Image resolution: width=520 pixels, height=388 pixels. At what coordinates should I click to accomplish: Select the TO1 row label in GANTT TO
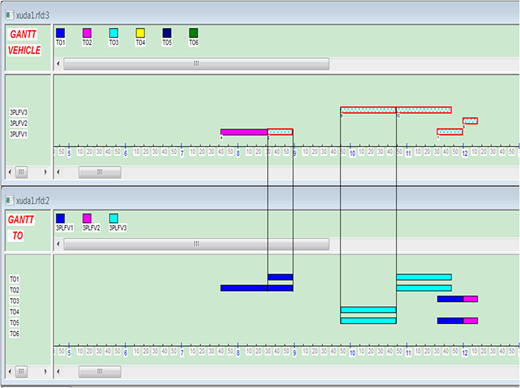coord(14,279)
